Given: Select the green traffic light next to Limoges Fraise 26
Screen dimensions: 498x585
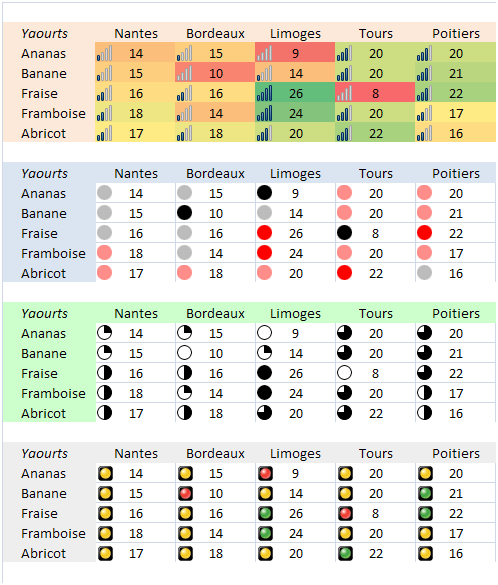Looking at the screenshot, I should (265, 513).
